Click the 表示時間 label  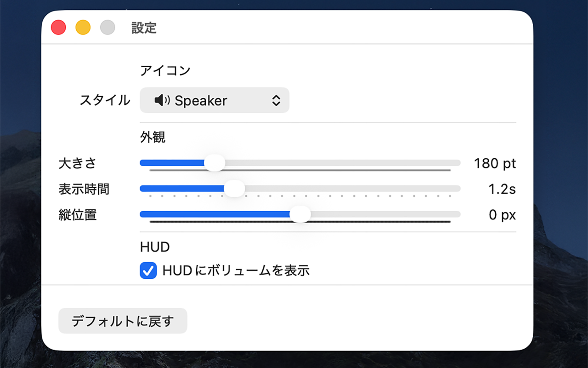coord(84,189)
